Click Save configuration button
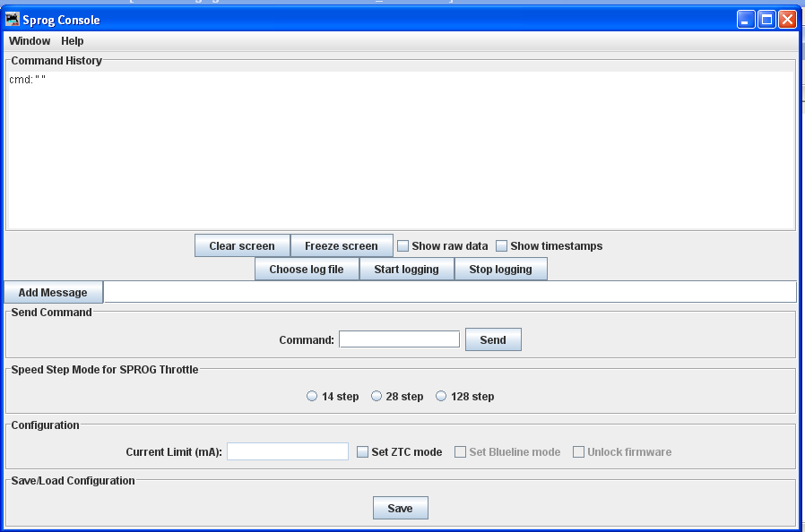The height and width of the screenshot is (532, 805). pyautogui.click(x=400, y=509)
